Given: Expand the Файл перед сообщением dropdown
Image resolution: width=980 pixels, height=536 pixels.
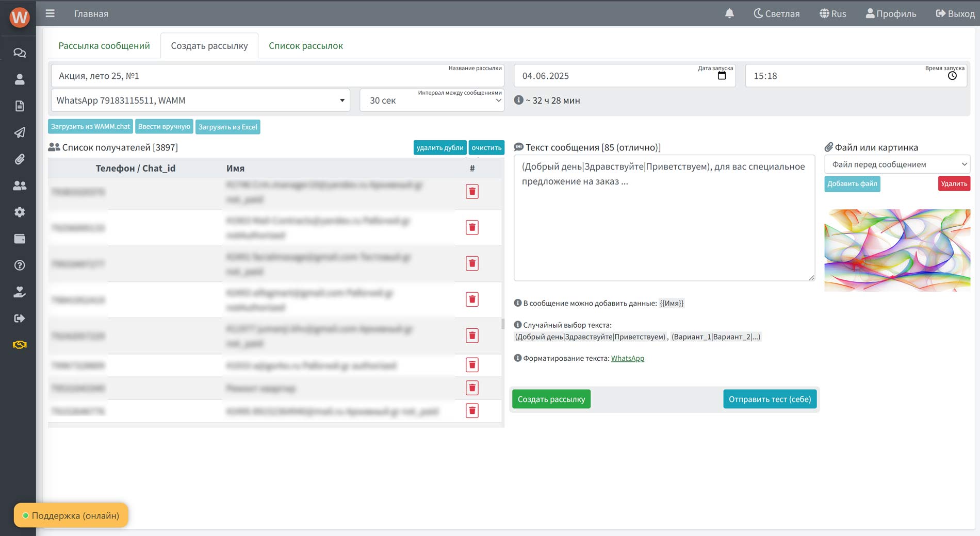Looking at the screenshot, I should click(x=897, y=164).
